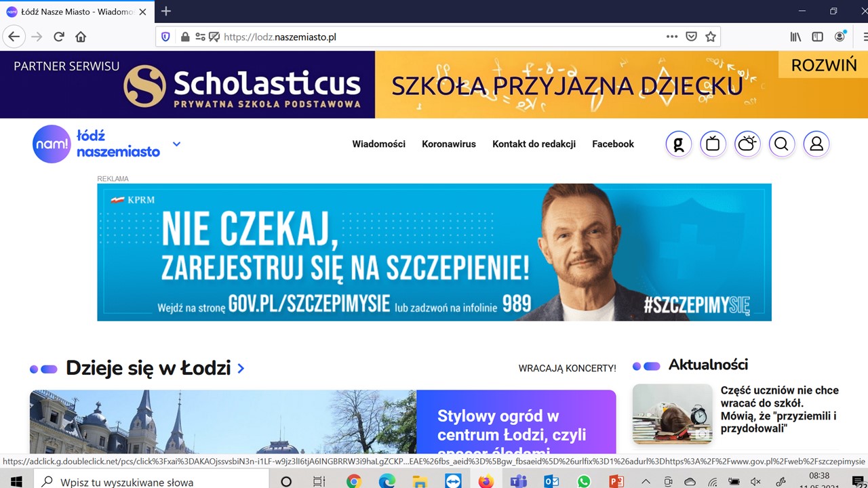Bookmark this page with the star icon
The image size is (868, 488).
[x=710, y=37]
